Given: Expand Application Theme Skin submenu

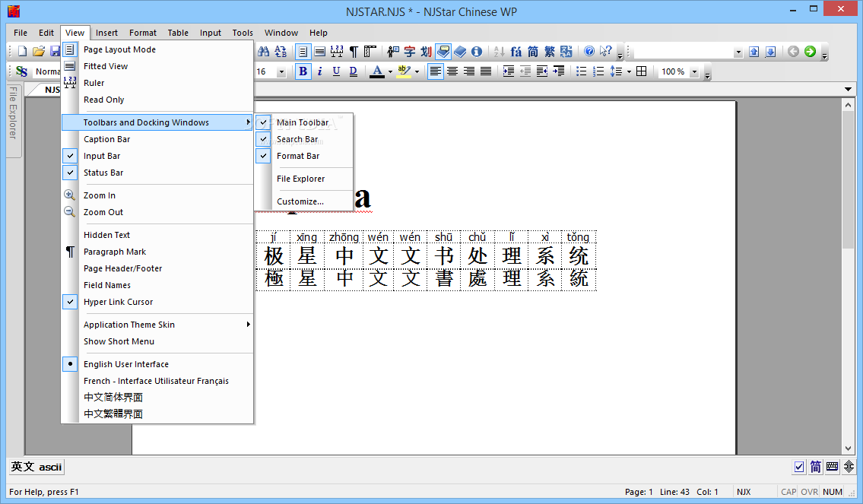Looking at the screenshot, I should pyautogui.click(x=157, y=325).
